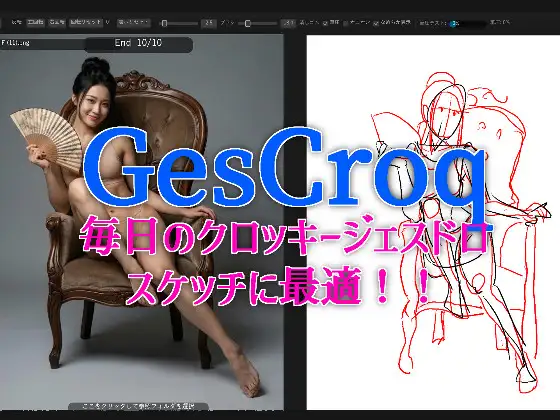Click the second slider's numeric value box
This screenshot has width=560, height=420.
[x=288, y=23]
